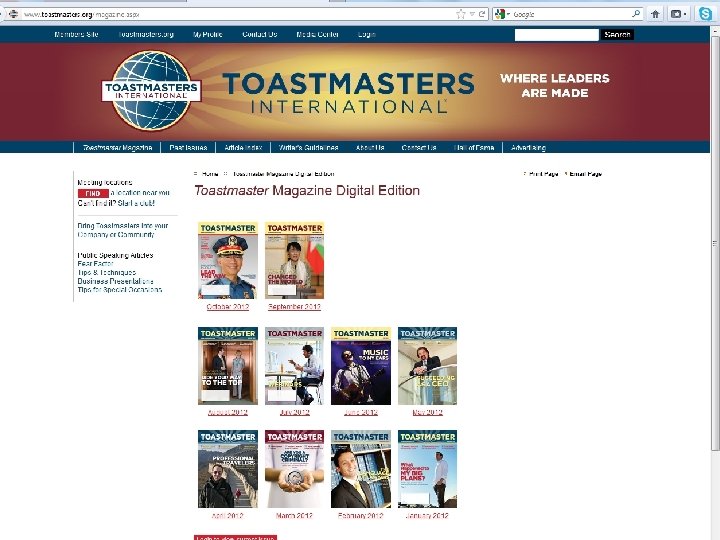This screenshot has width=720, height=540.
Task: Click Home breadcrumb link
Action: [210, 174]
